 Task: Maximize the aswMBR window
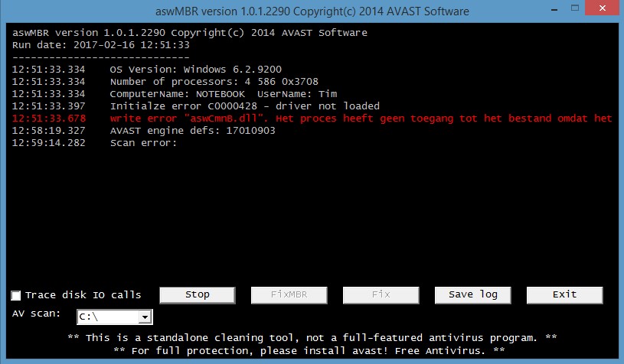575,8
